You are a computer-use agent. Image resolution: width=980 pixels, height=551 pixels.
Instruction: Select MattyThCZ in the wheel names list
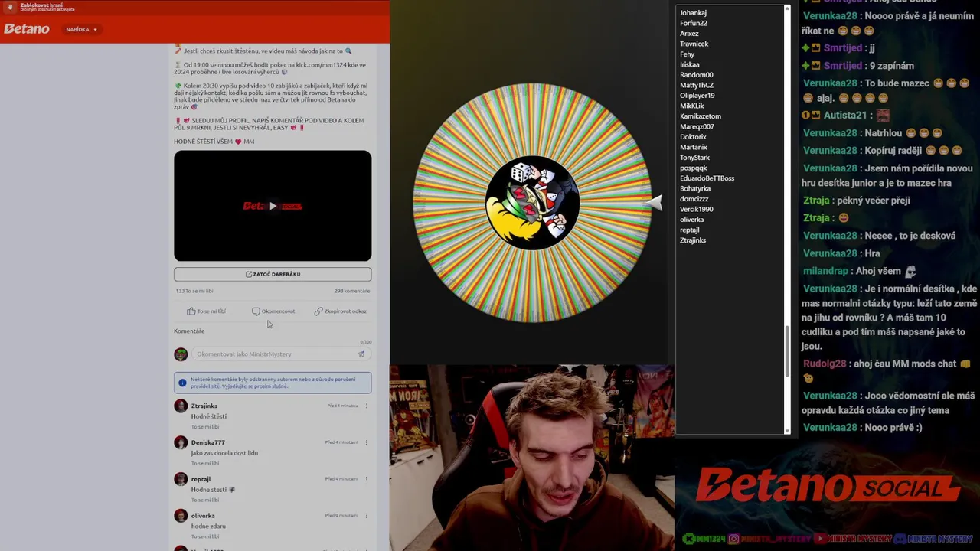click(x=697, y=85)
